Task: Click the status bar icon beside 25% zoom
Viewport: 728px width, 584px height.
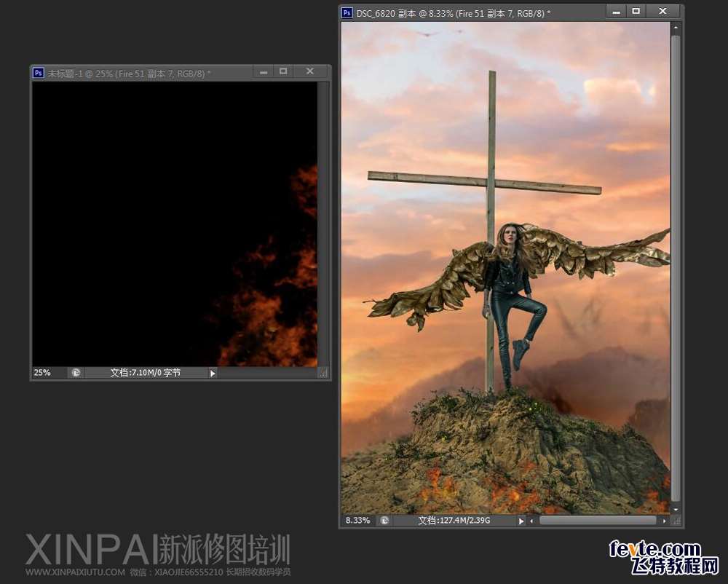Action: tap(76, 372)
